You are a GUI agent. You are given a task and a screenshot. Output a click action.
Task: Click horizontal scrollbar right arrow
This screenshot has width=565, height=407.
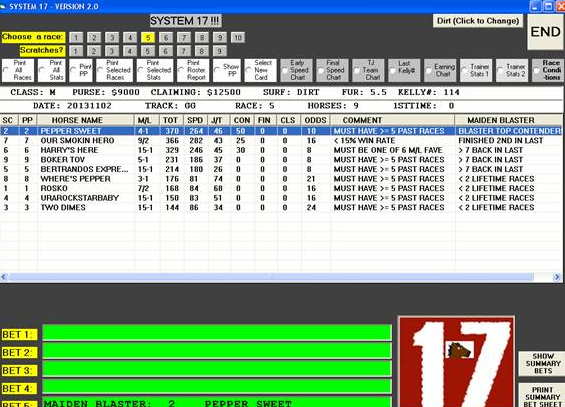pyautogui.click(x=557, y=277)
